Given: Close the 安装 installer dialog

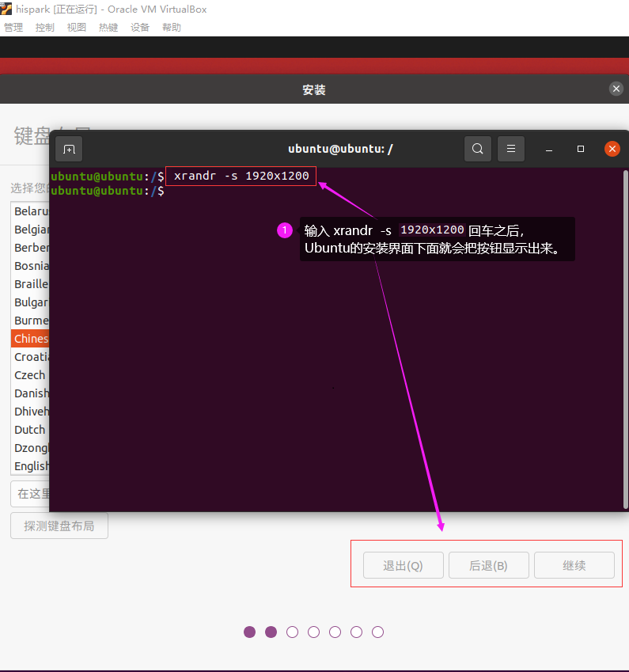Looking at the screenshot, I should (616, 89).
